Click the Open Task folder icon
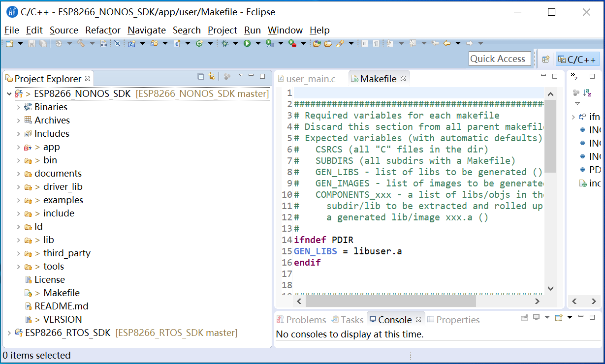This screenshot has height=364, width=605. coord(328,43)
